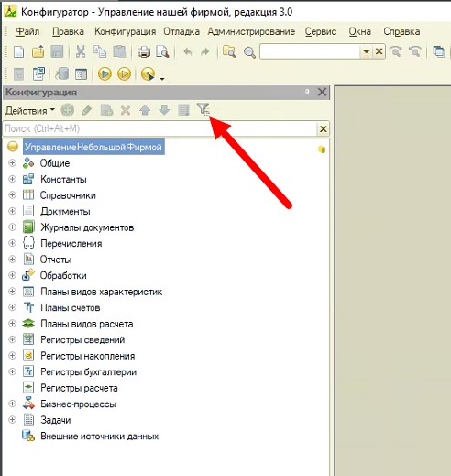
Task: Start debugging with the first yellow play icon
Action: tap(104, 73)
